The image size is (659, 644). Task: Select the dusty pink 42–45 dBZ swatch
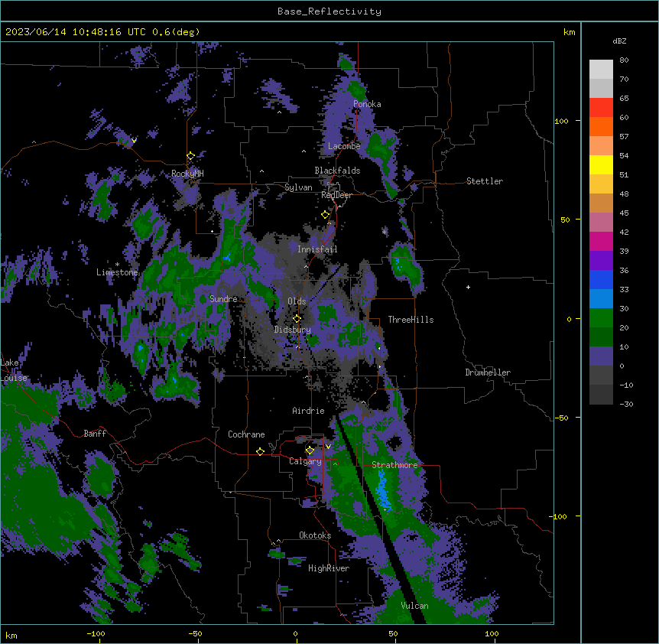pos(601,223)
